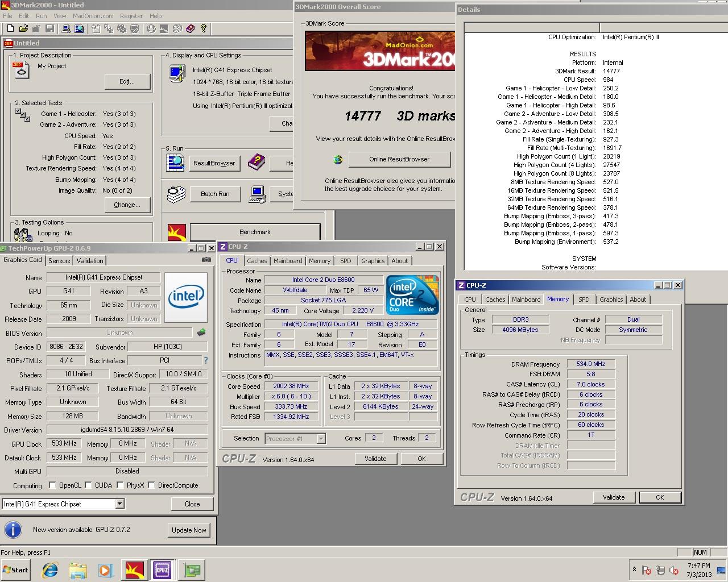Viewport: 728px width, 582px height.
Task: Click the Bus Interface question mark icon
Action: tap(206, 360)
